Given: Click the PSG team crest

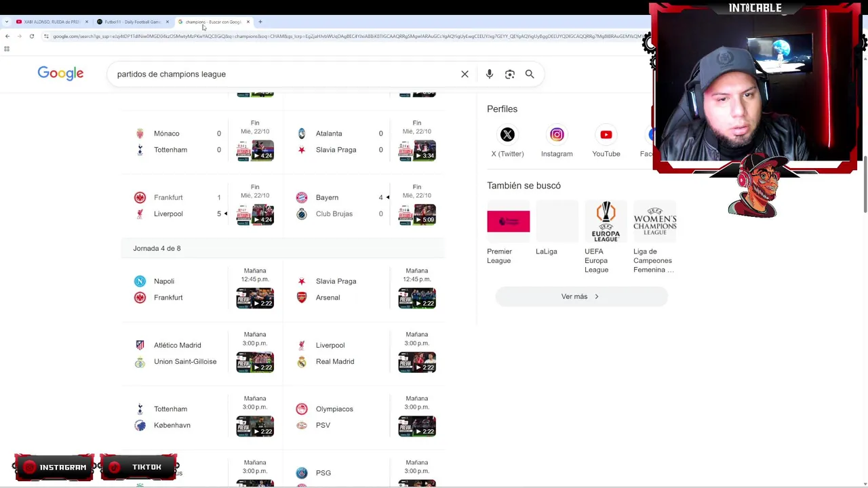Looking at the screenshot, I should [302, 472].
